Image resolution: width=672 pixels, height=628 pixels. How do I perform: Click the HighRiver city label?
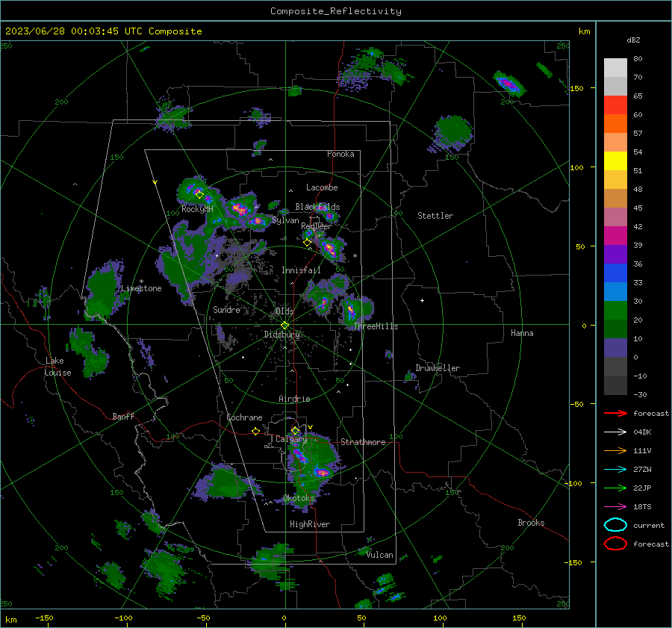point(310,524)
